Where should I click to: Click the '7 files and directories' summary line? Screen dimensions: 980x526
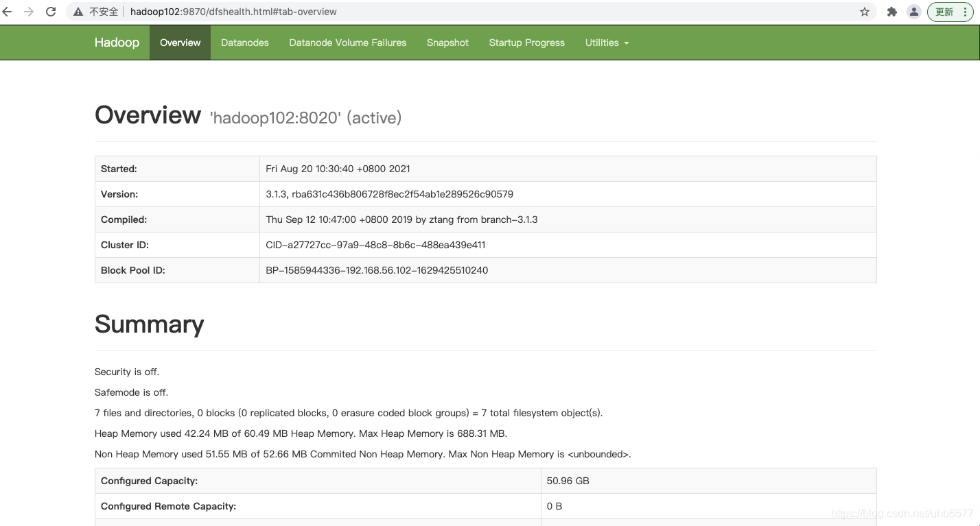[349, 413]
